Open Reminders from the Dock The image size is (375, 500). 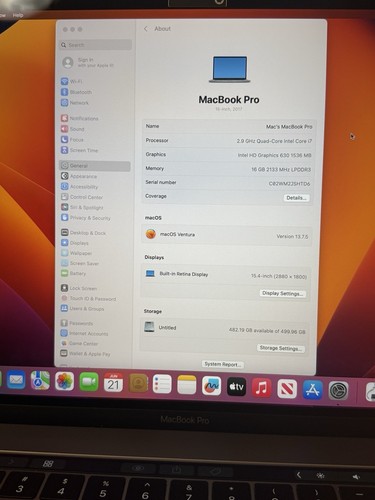162,384
